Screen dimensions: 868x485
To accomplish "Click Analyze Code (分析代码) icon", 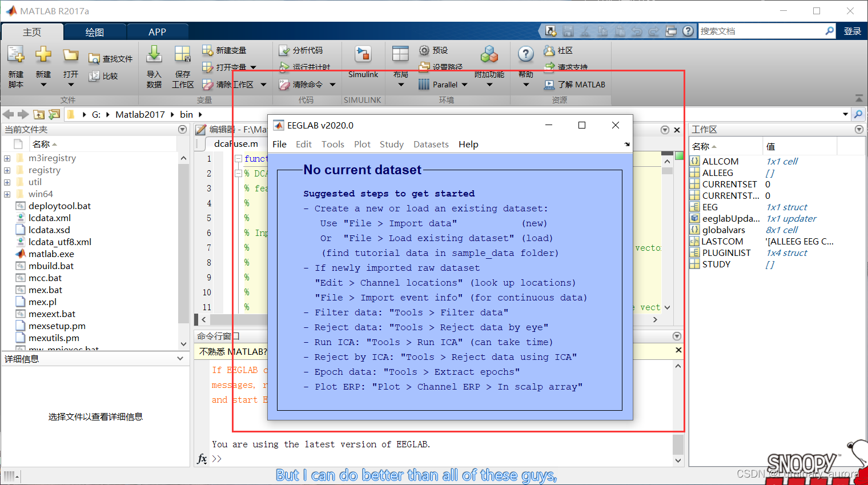I will coord(284,50).
